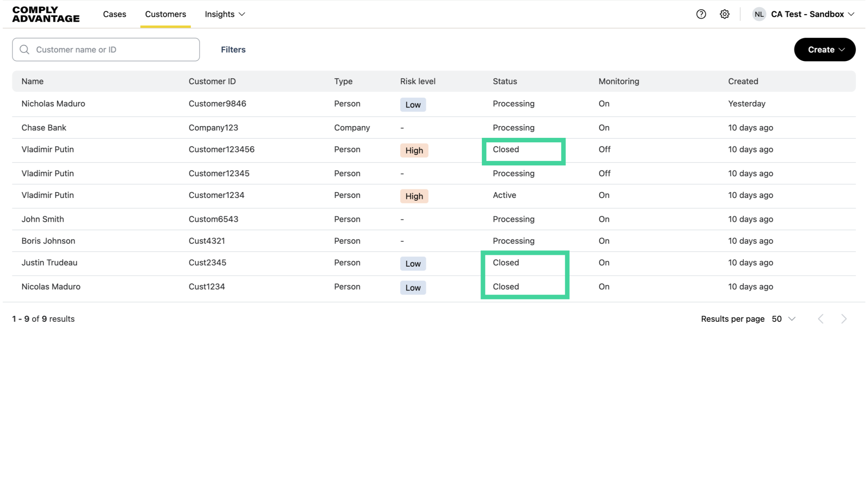
Task: Turn off monitoring for Justin Trudeau
Action: click(x=604, y=263)
